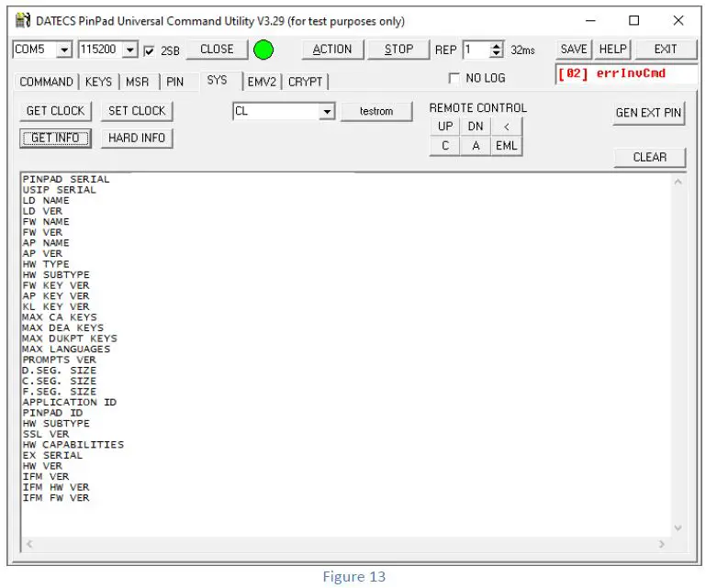Click log scrollbar up arrow
706x588 pixels.
[678, 182]
